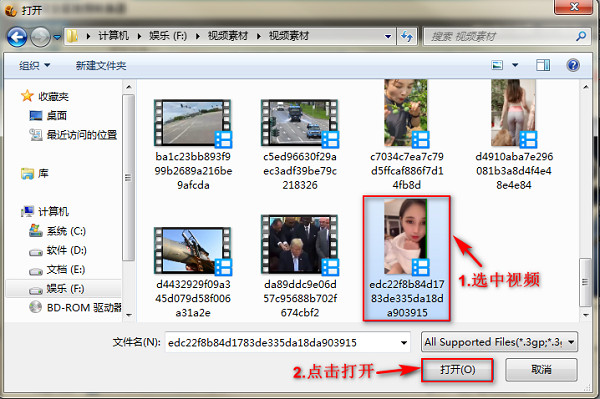
Task: Click the library icon beside 库
Action: [x=27, y=174]
